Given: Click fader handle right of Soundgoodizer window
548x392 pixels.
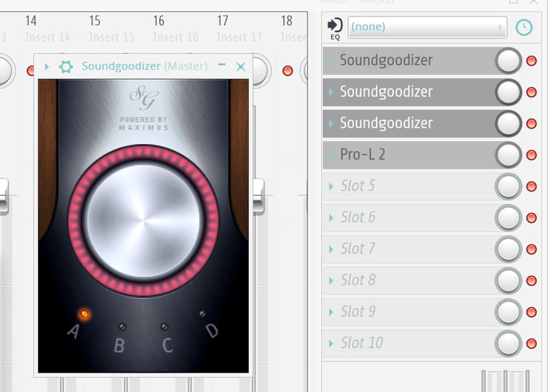Looking at the screenshot, I should click(258, 197).
